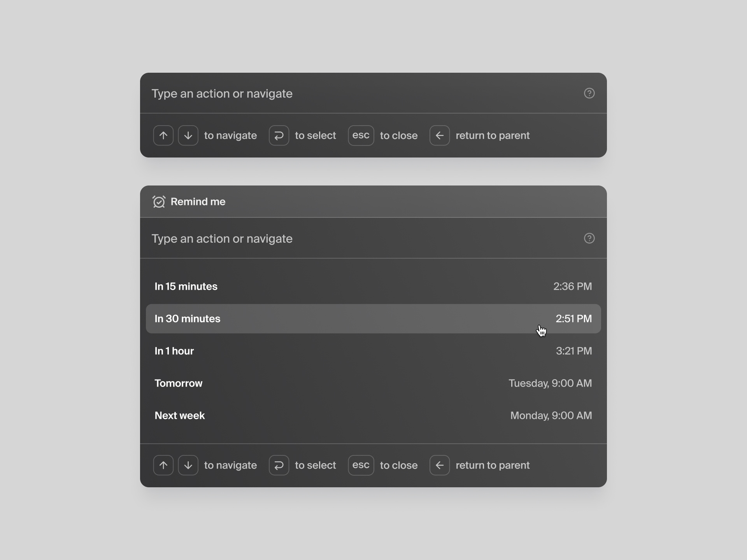Click the select key icon in the lower footer
Screen dimensions: 747x560
(x=279, y=465)
